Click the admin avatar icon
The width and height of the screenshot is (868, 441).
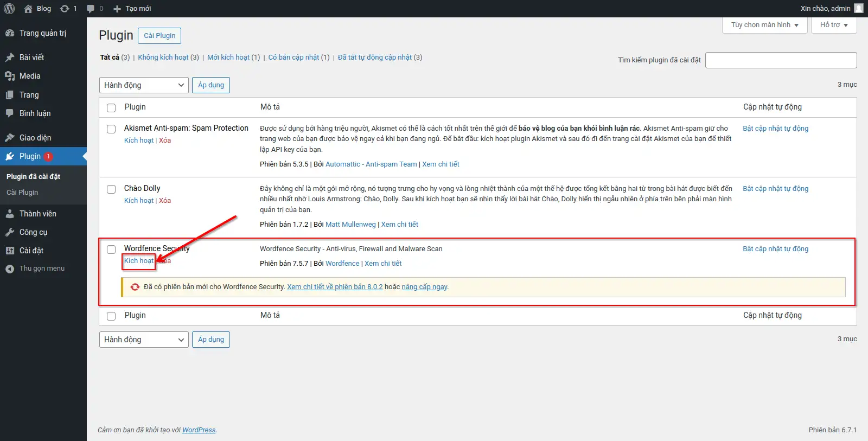click(858, 8)
